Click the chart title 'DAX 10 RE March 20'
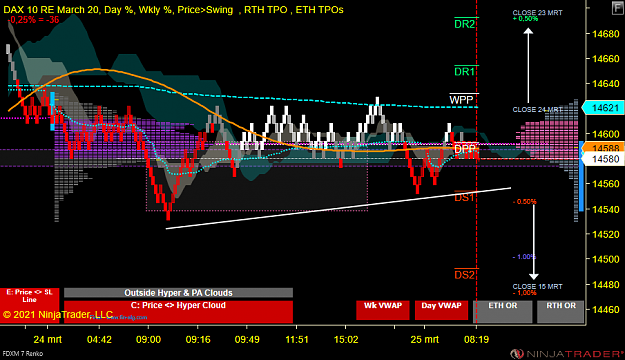625x360 pixels. click(x=51, y=10)
